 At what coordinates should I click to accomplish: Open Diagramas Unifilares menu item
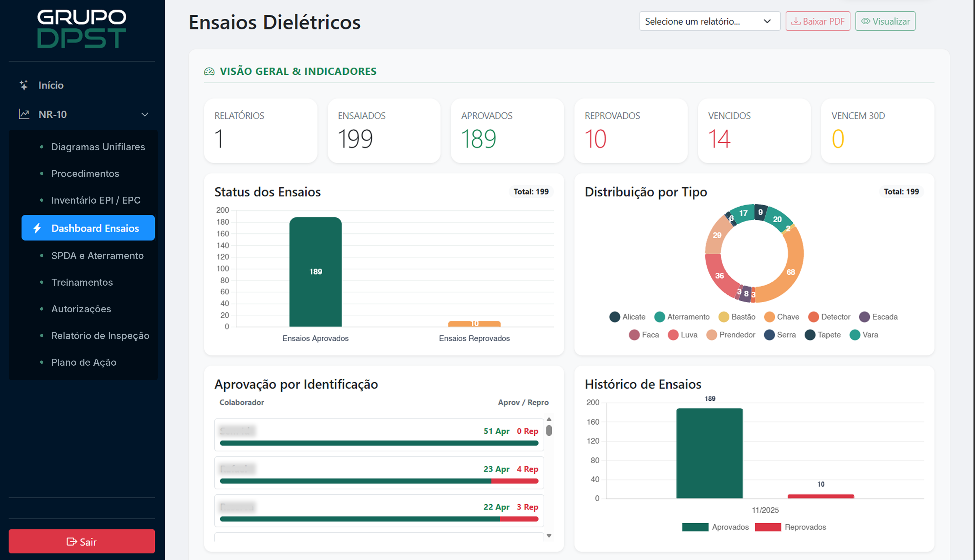pos(98,147)
